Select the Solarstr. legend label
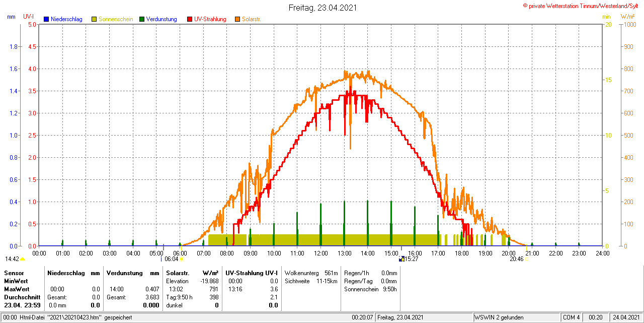Viewport: 644px width, 323px height. (252, 19)
